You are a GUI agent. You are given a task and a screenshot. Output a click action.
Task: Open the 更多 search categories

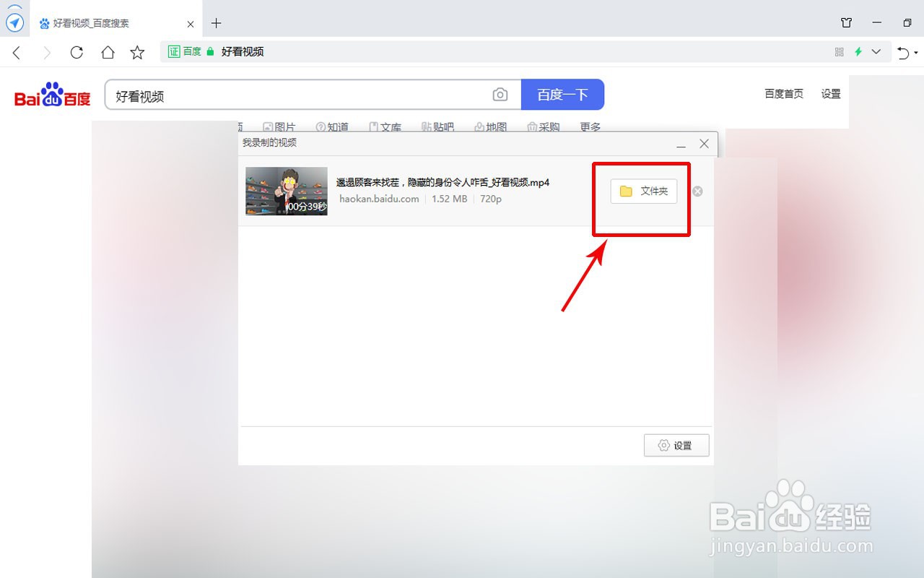(590, 126)
